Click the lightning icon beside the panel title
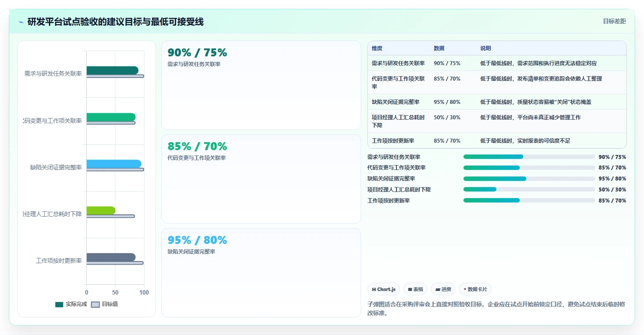 tap(21, 22)
